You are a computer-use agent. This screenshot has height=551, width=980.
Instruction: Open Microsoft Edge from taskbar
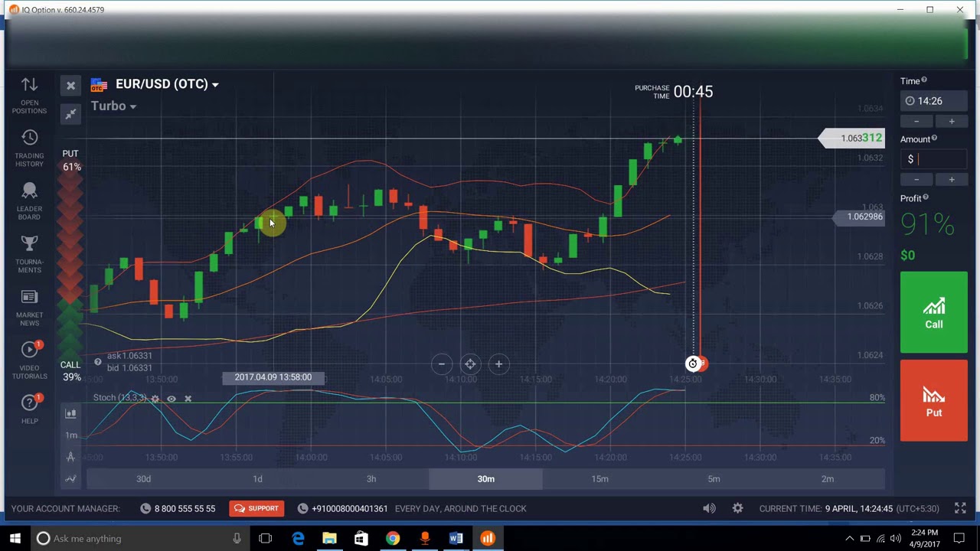298,538
